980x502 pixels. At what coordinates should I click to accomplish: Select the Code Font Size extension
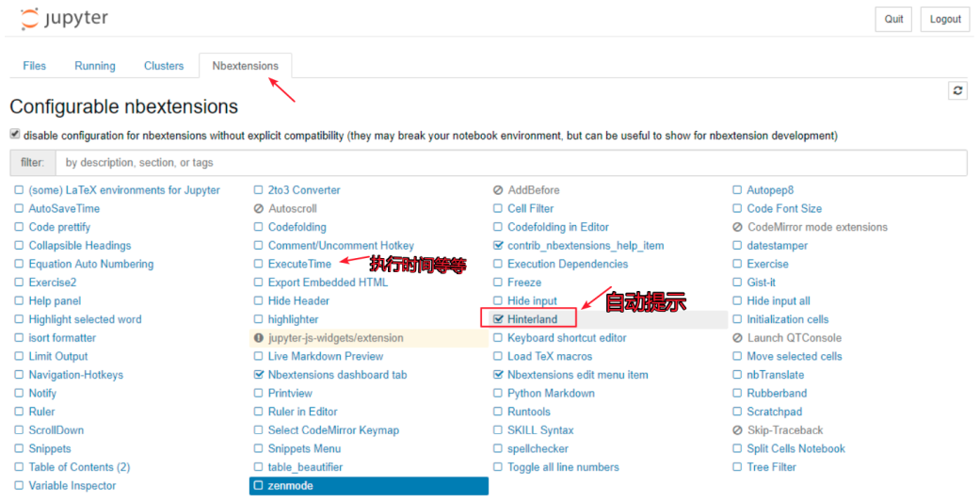coord(784,209)
